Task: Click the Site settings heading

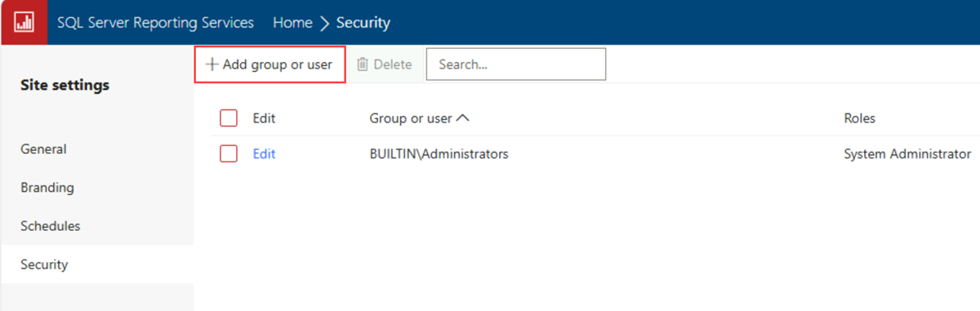Action: pos(65,86)
